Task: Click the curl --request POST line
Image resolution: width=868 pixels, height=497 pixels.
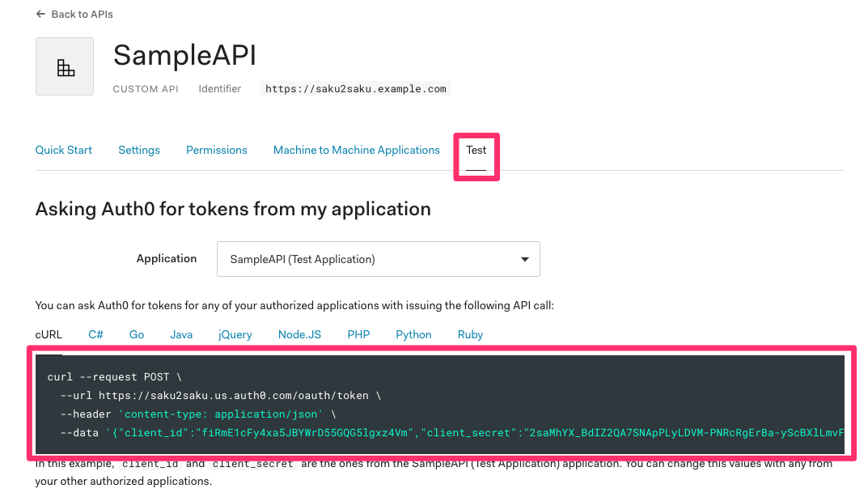Action: (115, 376)
